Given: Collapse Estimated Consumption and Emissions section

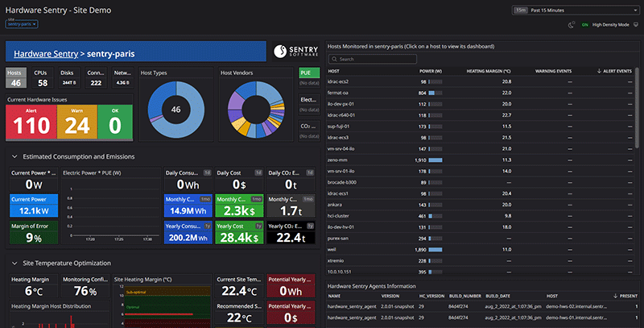Looking at the screenshot, I should 14,156.
